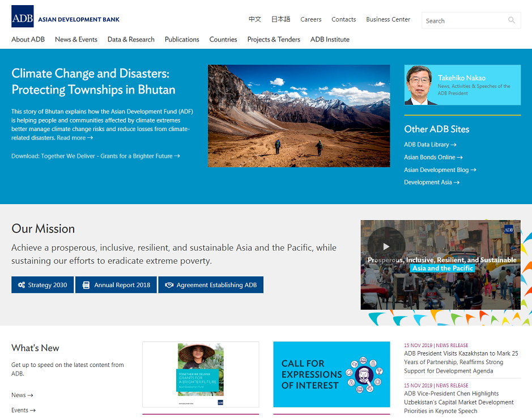
Task: Open the Takehiko Nakao president banner
Action: pos(462,85)
